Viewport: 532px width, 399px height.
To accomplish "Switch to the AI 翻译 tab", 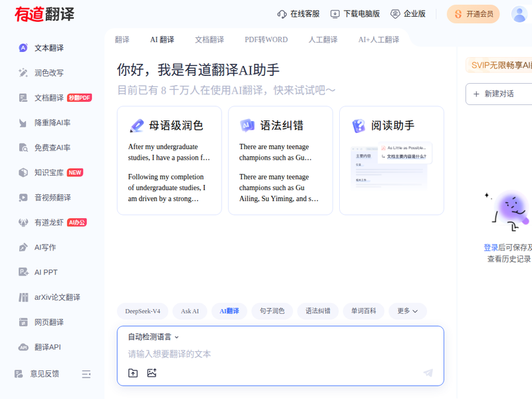I will click(x=162, y=40).
